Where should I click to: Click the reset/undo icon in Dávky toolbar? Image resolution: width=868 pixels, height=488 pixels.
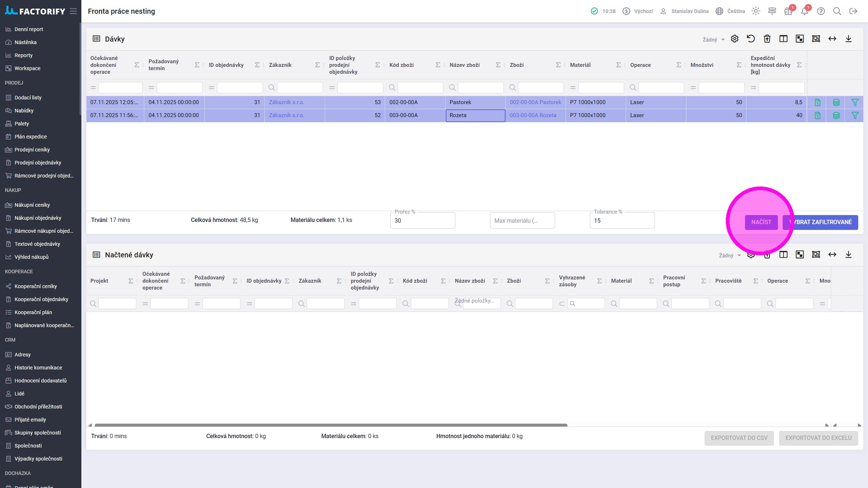click(751, 39)
